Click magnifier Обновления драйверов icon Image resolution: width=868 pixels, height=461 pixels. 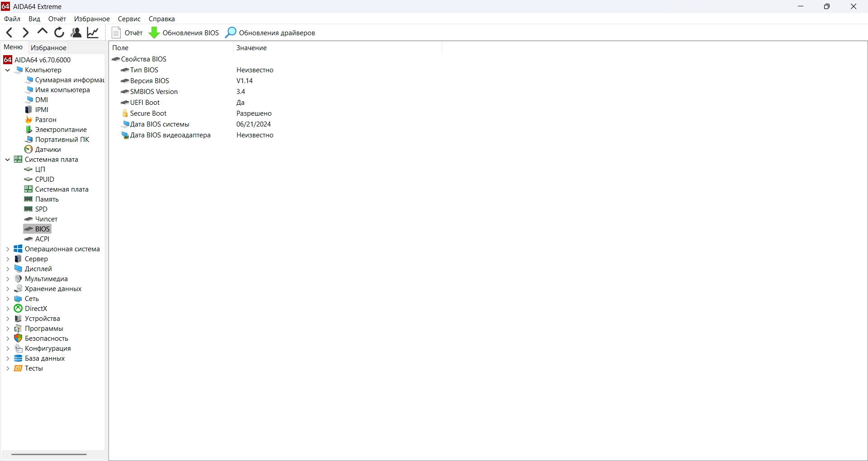(x=231, y=33)
